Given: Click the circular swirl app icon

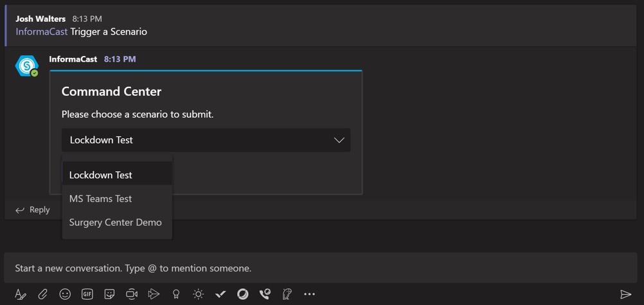Looking at the screenshot, I should point(243,294).
